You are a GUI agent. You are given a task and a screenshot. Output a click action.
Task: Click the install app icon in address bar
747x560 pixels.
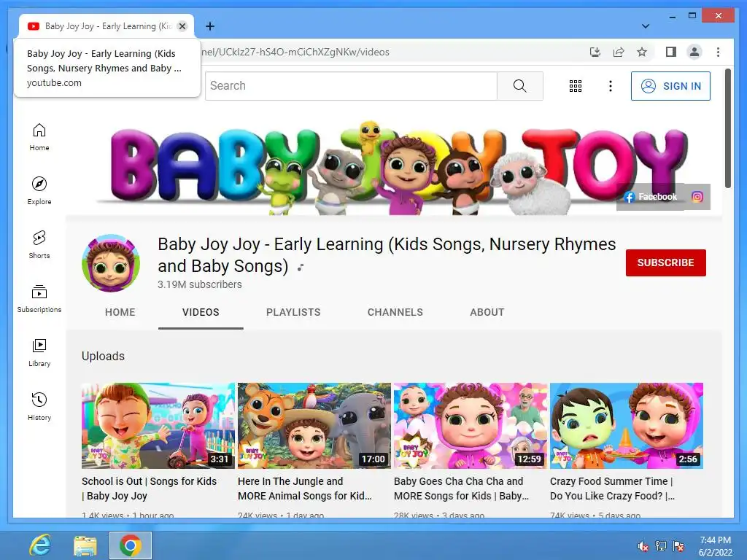click(x=595, y=52)
